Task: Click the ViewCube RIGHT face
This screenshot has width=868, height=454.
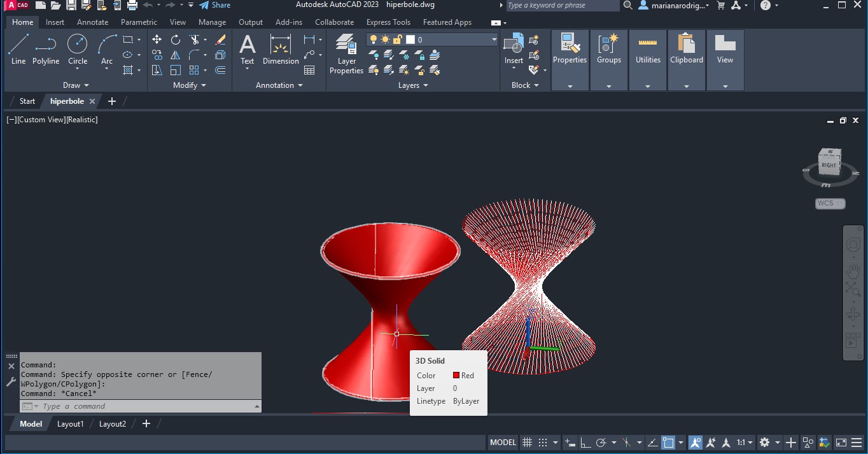Action: [x=829, y=165]
